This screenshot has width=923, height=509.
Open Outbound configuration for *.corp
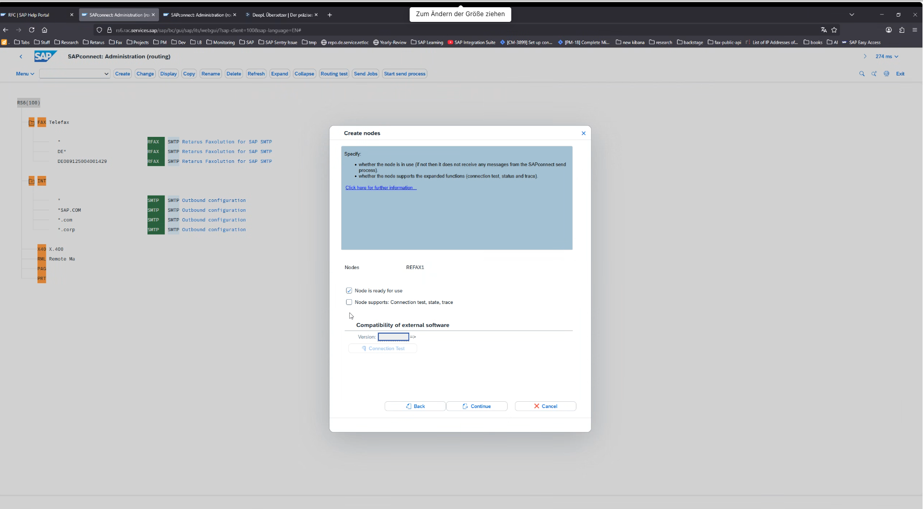coord(214,229)
